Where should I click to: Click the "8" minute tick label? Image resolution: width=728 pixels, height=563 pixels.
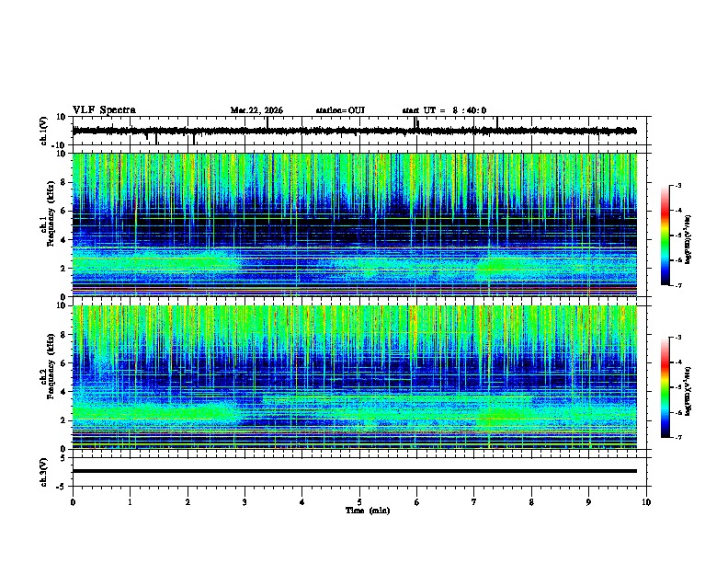pos(531,502)
